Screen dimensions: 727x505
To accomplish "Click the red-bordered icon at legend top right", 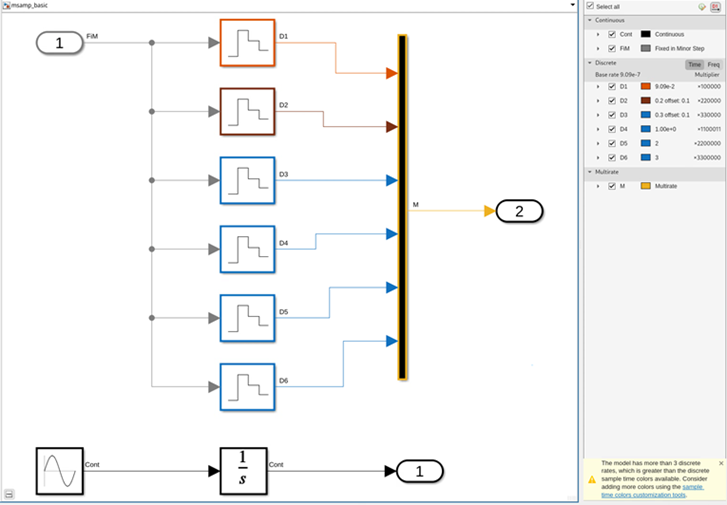I will click(716, 6).
